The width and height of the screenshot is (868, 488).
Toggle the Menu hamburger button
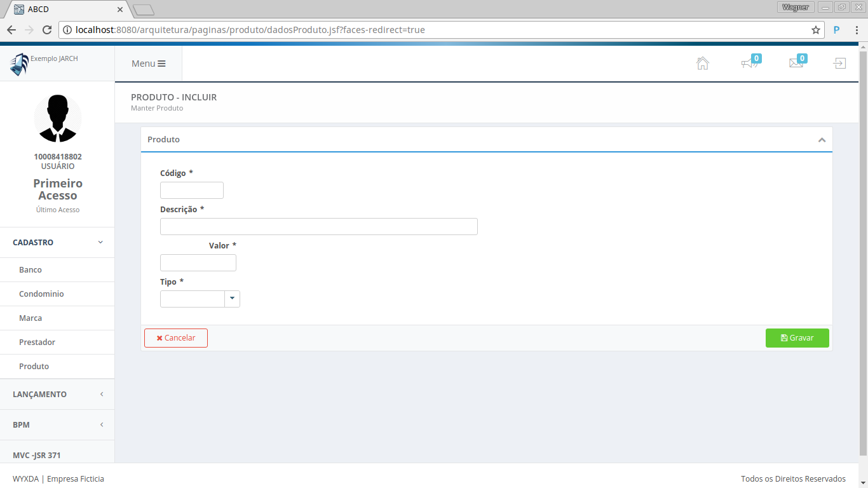pyautogui.click(x=148, y=64)
